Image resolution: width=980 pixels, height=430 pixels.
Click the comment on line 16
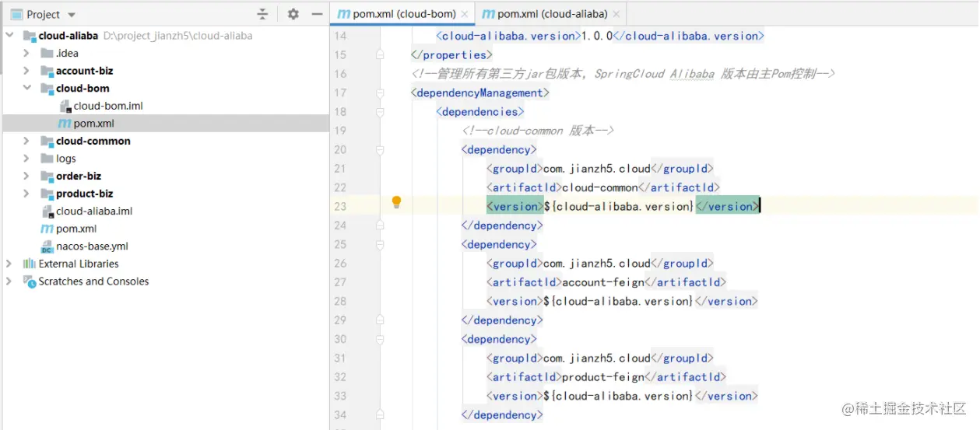pyautogui.click(x=623, y=74)
